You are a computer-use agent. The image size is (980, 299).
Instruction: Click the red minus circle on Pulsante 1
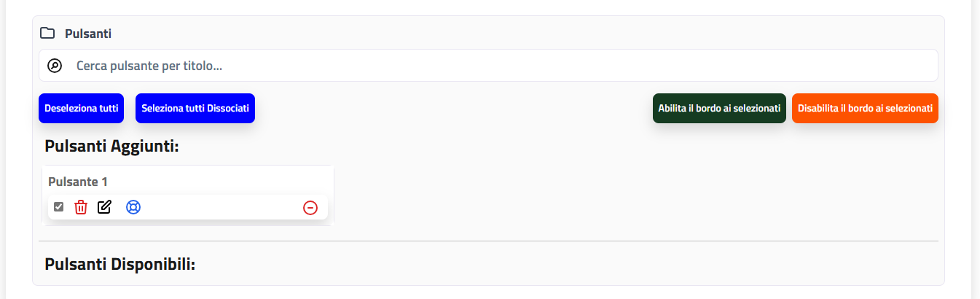(310, 208)
